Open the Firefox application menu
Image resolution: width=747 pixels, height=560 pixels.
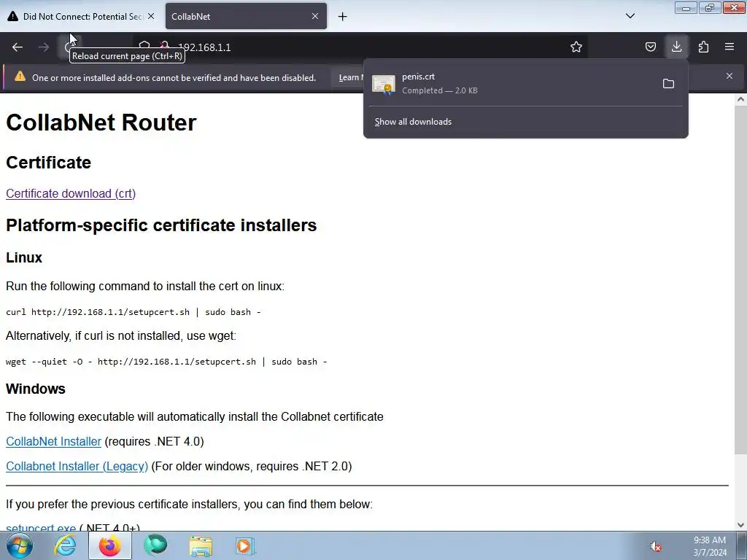[x=729, y=47]
